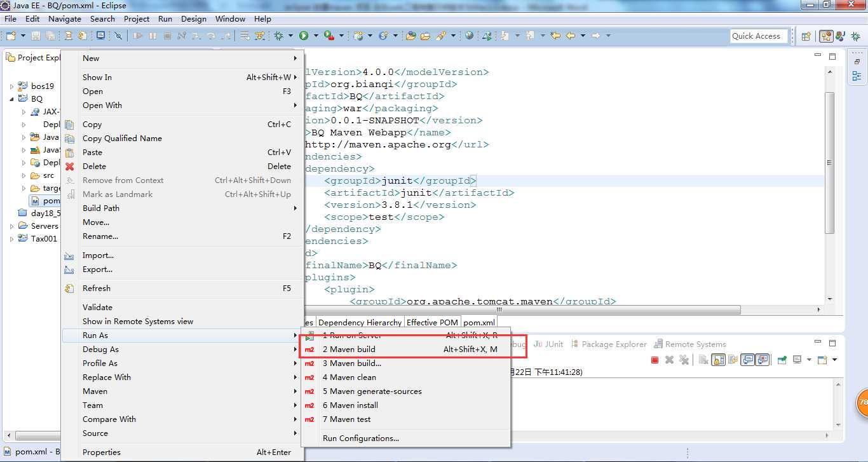Choose Maven generate-sources in the submenu

coord(405,391)
